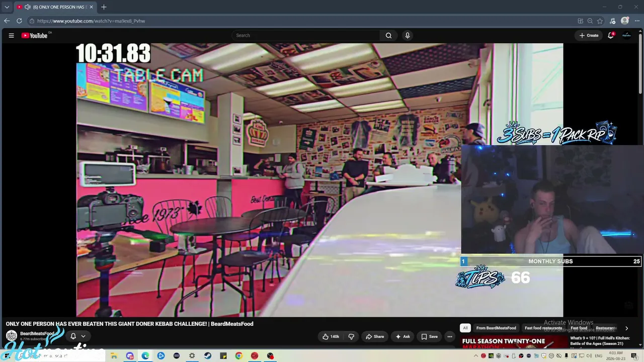
Task: Click the video title text
Action: [x=129, y=324]
